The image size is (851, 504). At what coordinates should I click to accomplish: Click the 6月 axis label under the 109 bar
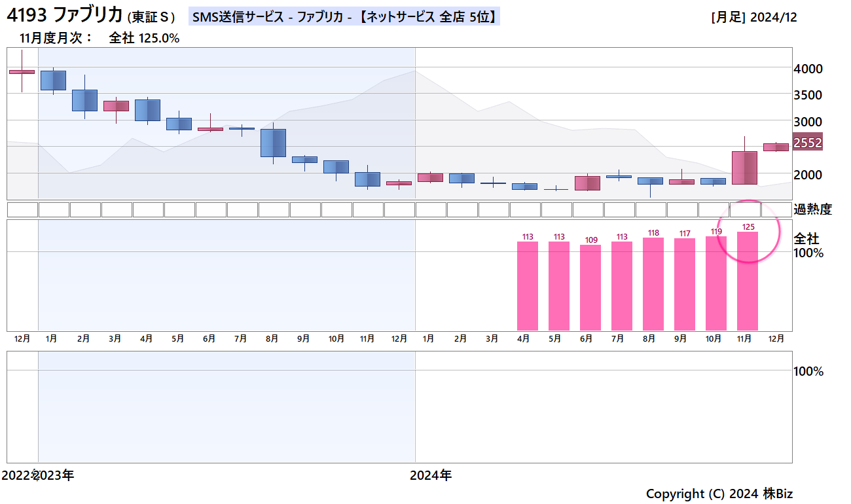586,338
